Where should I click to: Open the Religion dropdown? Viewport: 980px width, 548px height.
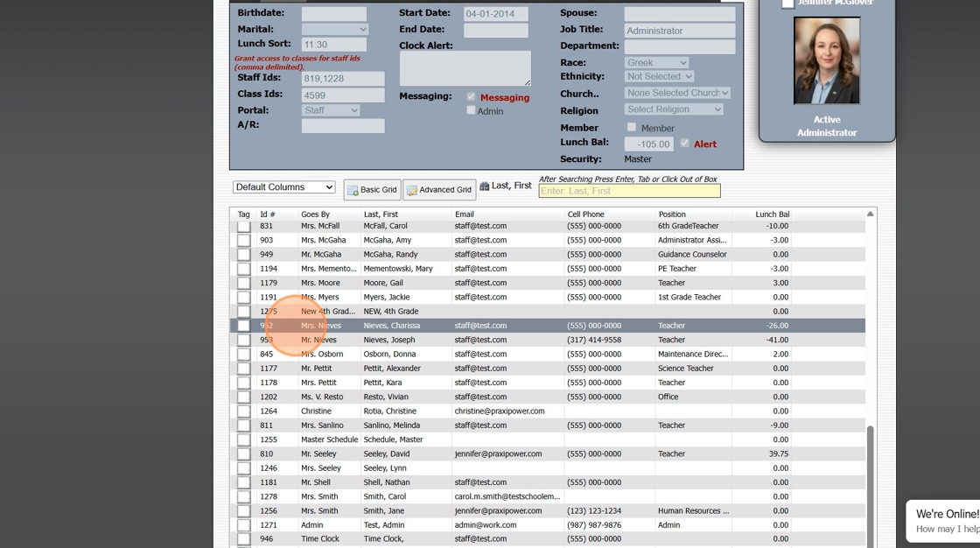tap(674, 109)
